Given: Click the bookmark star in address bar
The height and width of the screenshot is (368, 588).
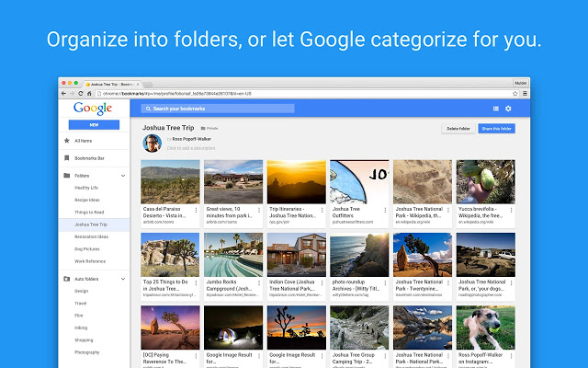Looking at the screenshot, I should pyautogui.click(x=515, y=94).
